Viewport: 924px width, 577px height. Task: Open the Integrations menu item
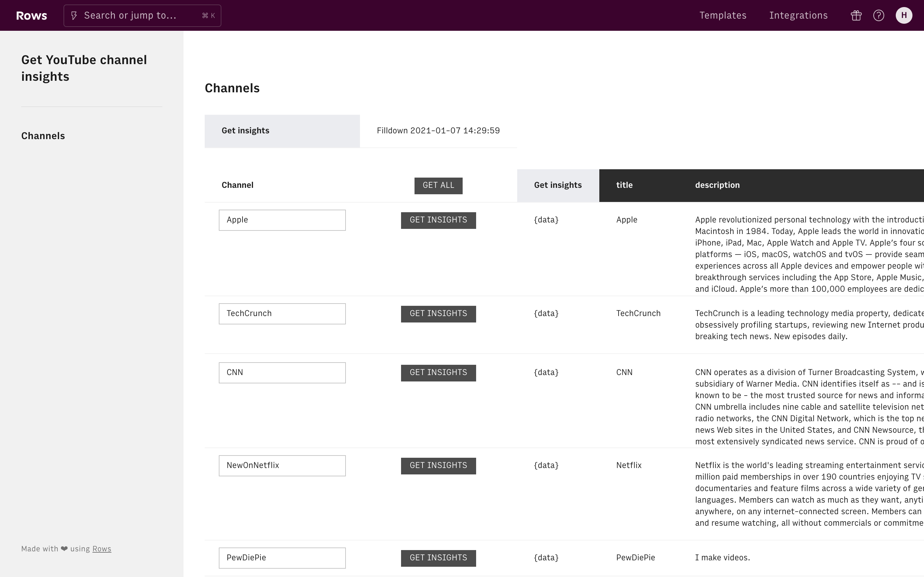[798, 16]
